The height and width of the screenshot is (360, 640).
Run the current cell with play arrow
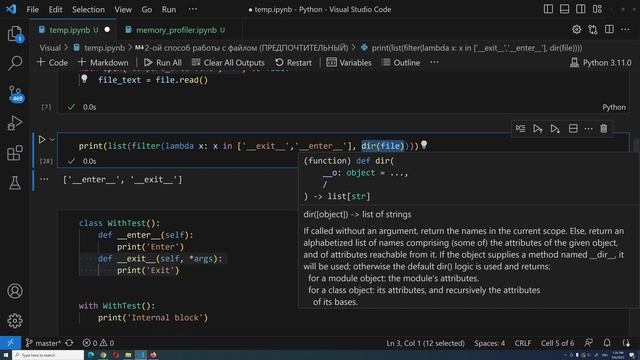pyautogui.click(x=42, y=140)
